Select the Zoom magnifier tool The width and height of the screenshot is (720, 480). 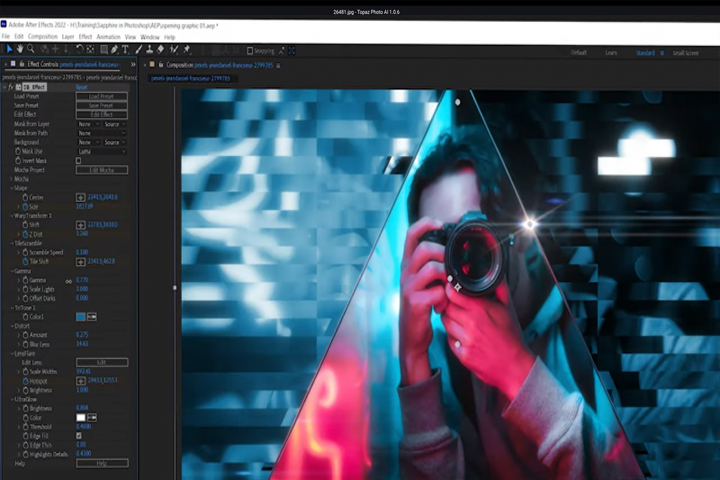(31, 49)
